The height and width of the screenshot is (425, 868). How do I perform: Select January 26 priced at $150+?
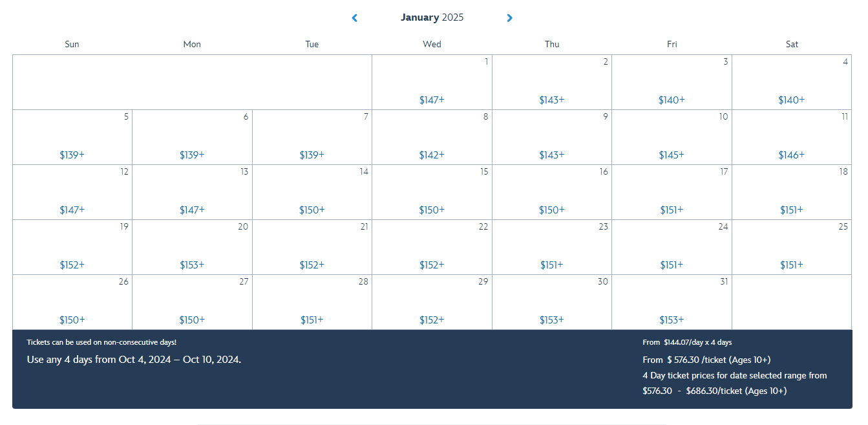(72, 302)
